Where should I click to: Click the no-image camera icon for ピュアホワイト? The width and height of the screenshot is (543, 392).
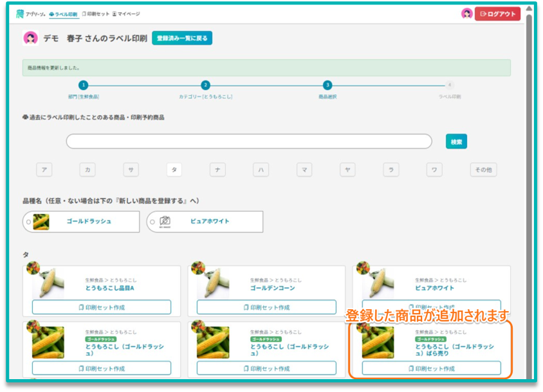coord(165,221)
